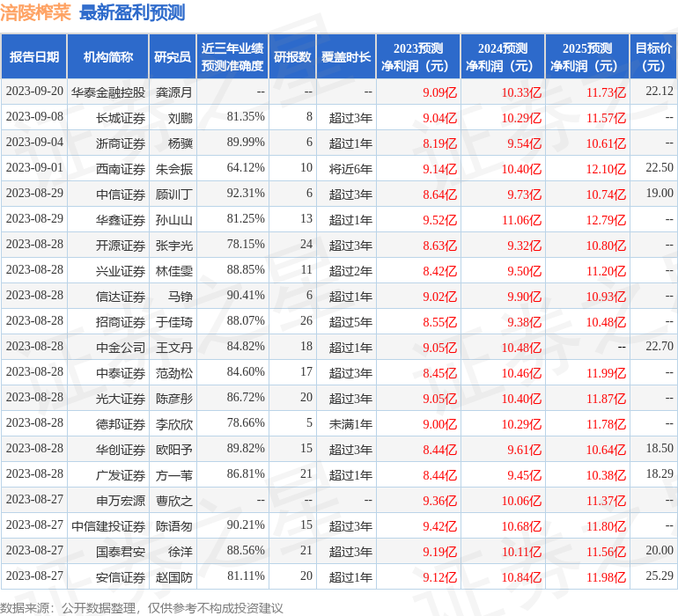Select the 机构简称 column header
The image size is (678, 616).
(108, 56)
